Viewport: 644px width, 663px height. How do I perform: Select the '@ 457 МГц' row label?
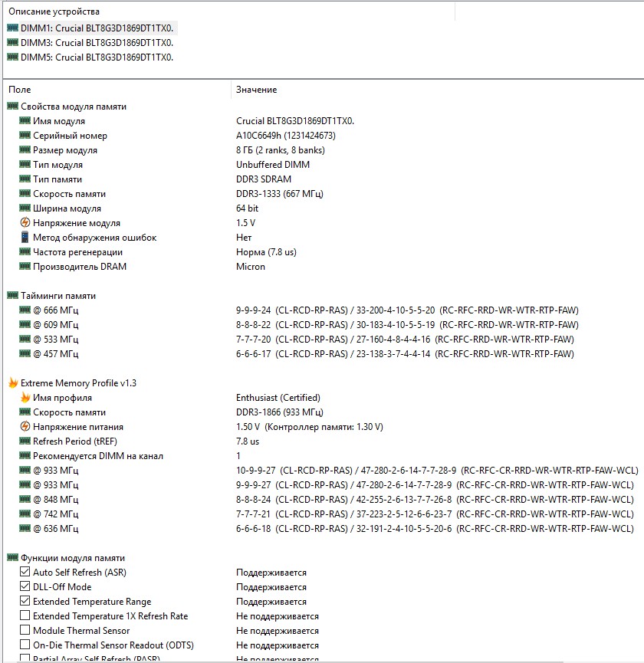[55, 354]
